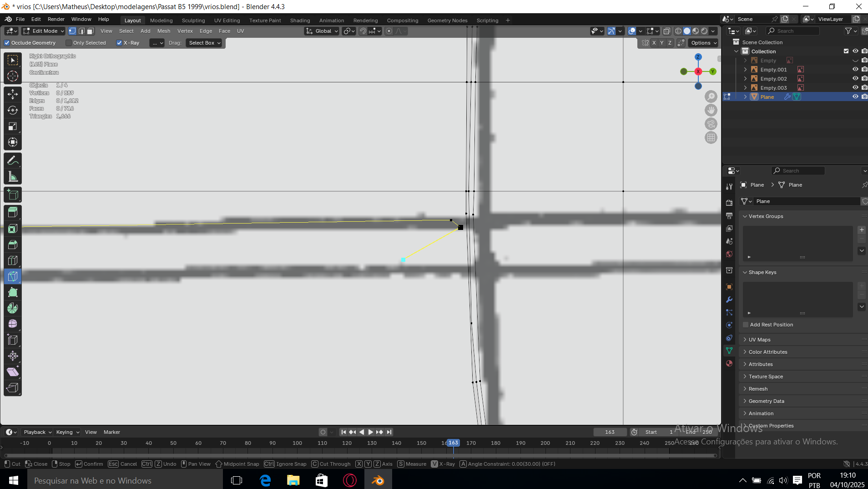The height and width of the screenshot is (489, 868).
Task: Uncheck the X-Ray knife option
Action: [119, 43]
